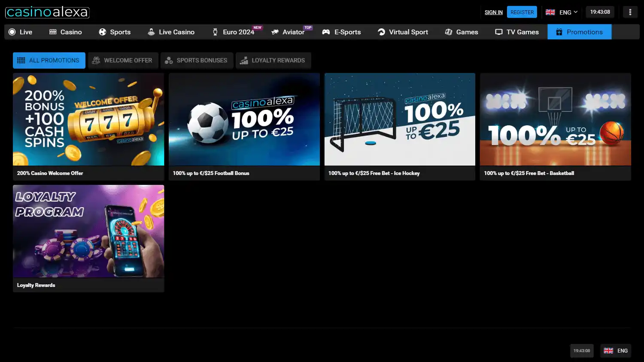Click the Aviator plane icon
This screenshot has height=362, width=644.
tap(275, 32)
